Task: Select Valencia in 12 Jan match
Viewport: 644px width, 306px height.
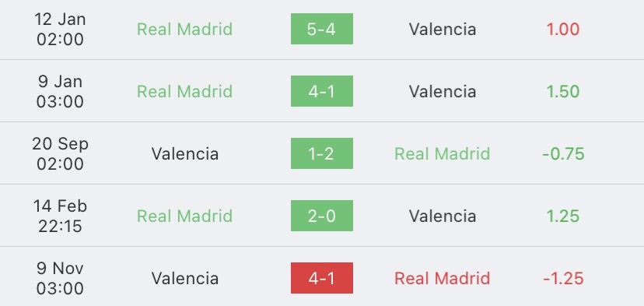Action: [443, 30]
